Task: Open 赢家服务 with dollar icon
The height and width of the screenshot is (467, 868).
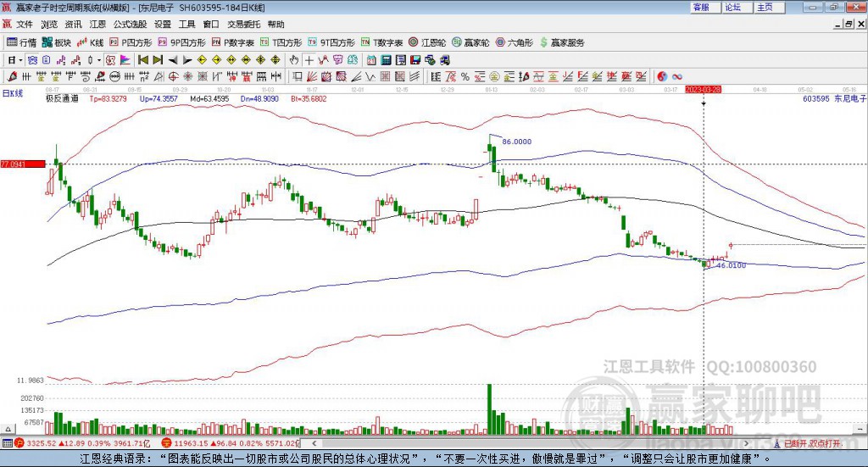Action: [x=562, y=42]
